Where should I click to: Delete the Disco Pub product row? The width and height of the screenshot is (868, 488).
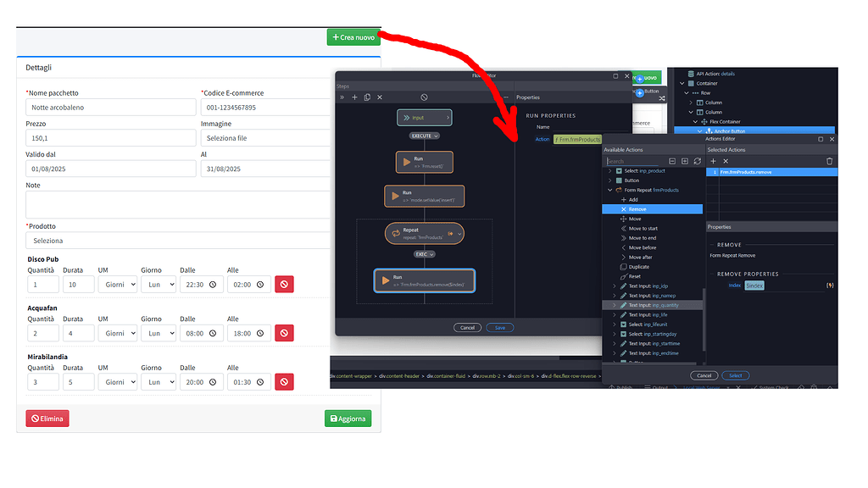click(284, 285)
